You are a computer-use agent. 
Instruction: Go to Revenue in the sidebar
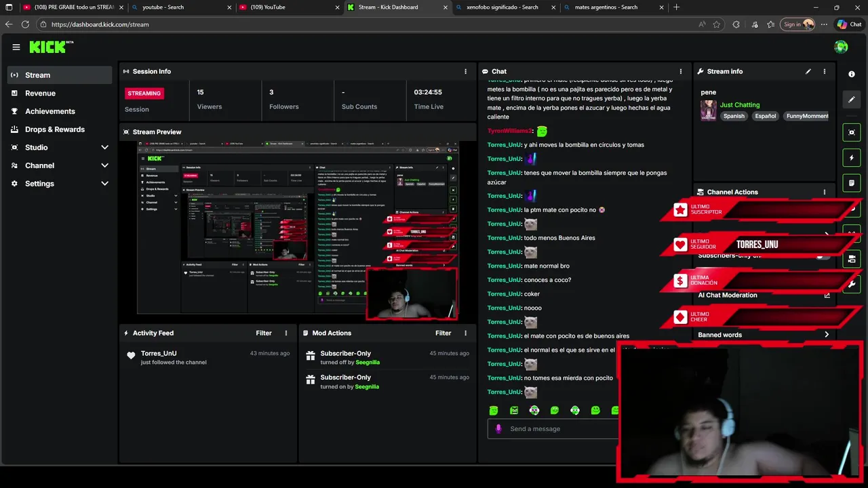pos(60,93)
